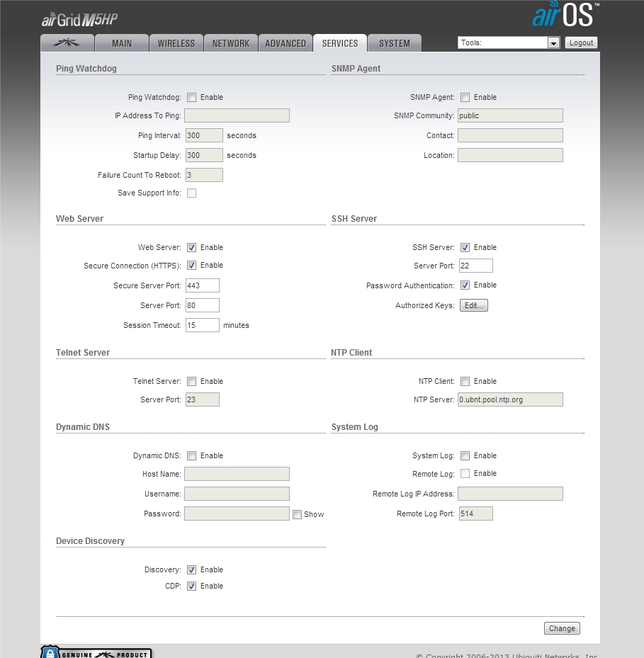Toggle the Discovery Enable checkbox
Screen dimensions: 644x658
pyautogui.click(x=191, y=570)
